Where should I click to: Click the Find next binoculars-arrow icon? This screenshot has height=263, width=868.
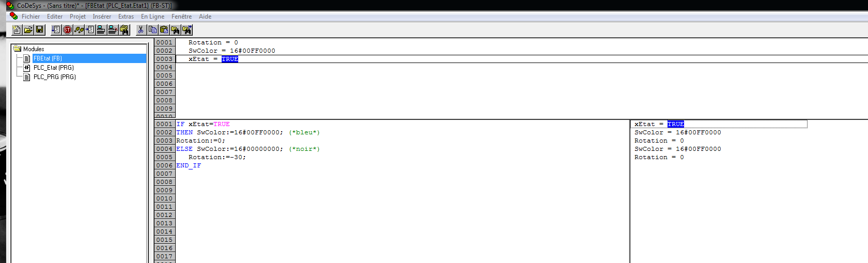[187, 29]
